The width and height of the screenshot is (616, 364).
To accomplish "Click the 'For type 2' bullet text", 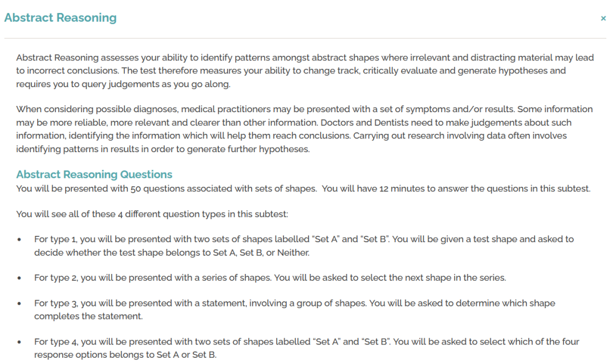I will click(x=270, y=278).
